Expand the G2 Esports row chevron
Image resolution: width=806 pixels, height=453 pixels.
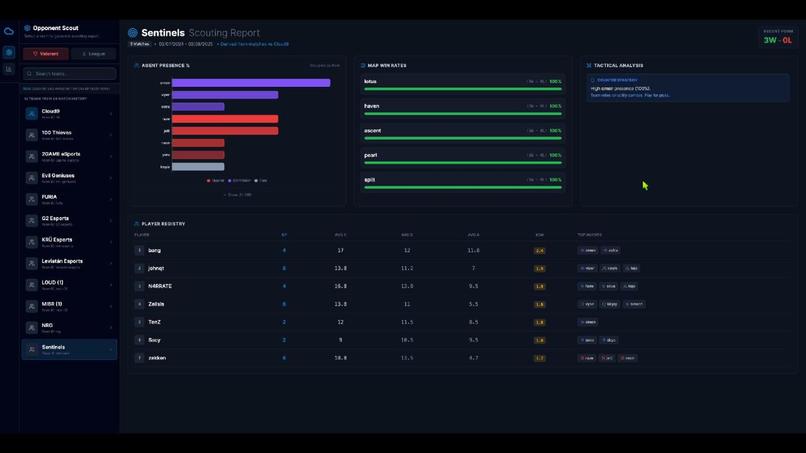tap(111, 221)
